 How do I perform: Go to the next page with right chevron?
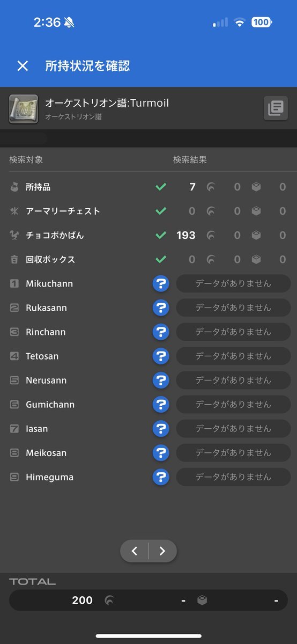162,551
